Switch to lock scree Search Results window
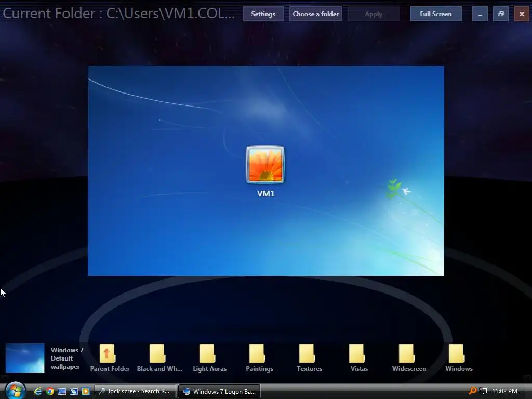Screen dimensions: 532x399 [135, 391]
